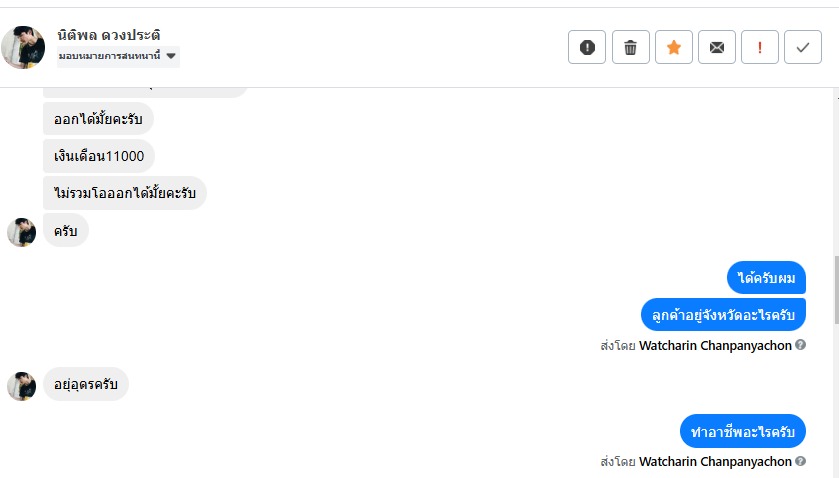
Task: Mark conversation as spam using circle-exclamation icon
Action: 587,47
